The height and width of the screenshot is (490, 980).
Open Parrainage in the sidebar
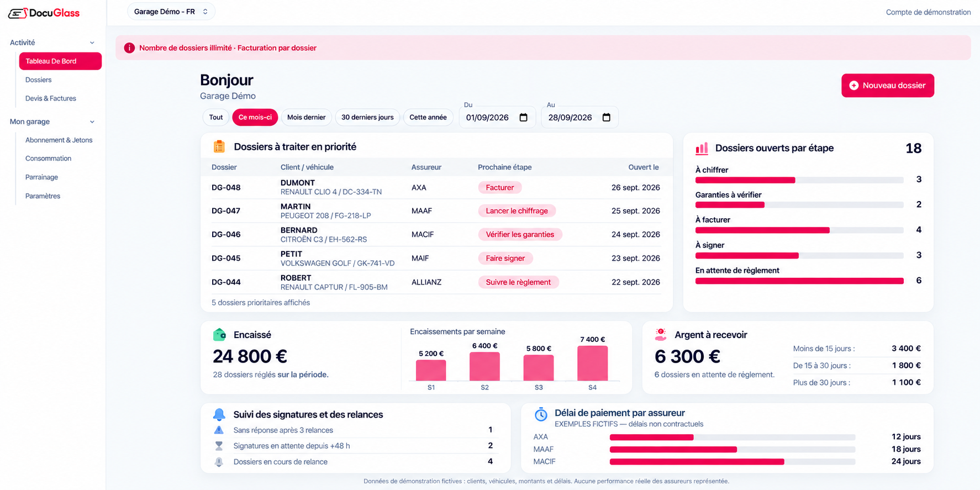(x=41, y=177)
